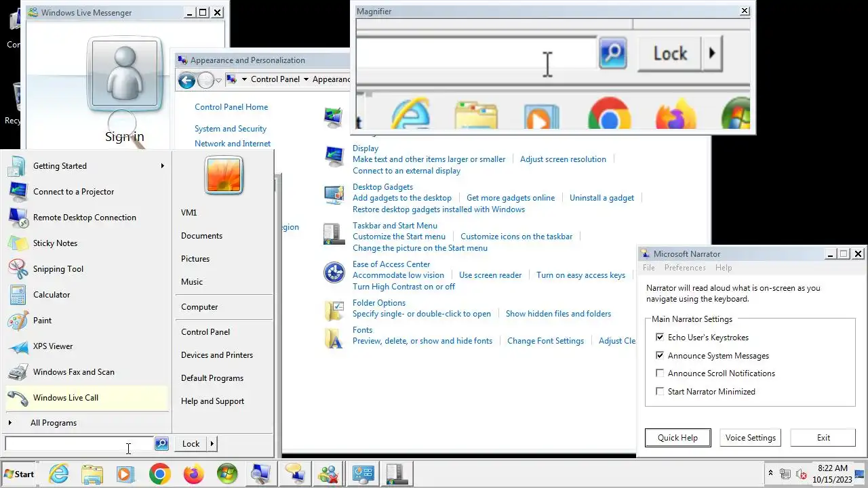Open Internet Explorer from the taskbar

(59, 474)
